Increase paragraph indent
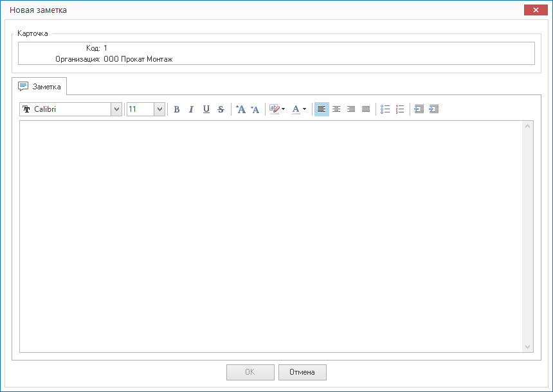The image size is (553, 392). pos(434,109)
